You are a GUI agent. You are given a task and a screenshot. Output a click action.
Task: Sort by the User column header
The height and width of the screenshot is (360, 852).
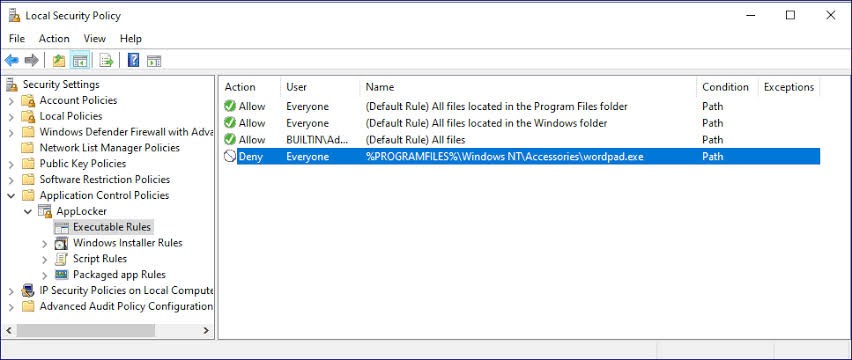coord(321,87)
